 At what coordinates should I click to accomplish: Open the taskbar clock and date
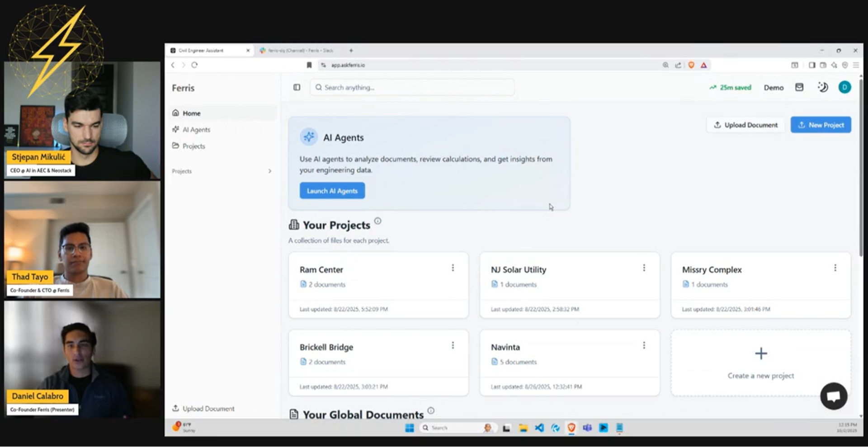847,428
